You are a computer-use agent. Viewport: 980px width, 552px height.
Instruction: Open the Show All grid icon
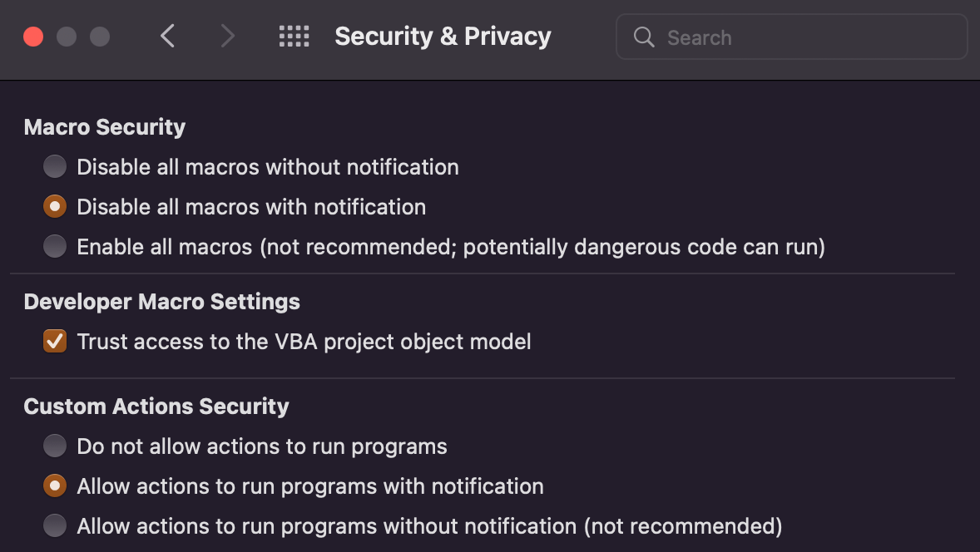coord(294,37)
